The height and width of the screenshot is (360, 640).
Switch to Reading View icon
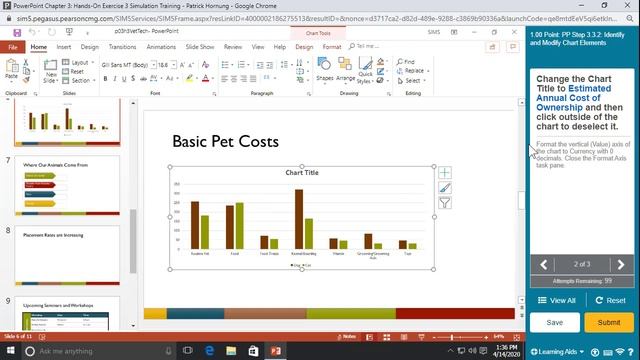click(404, 337)
